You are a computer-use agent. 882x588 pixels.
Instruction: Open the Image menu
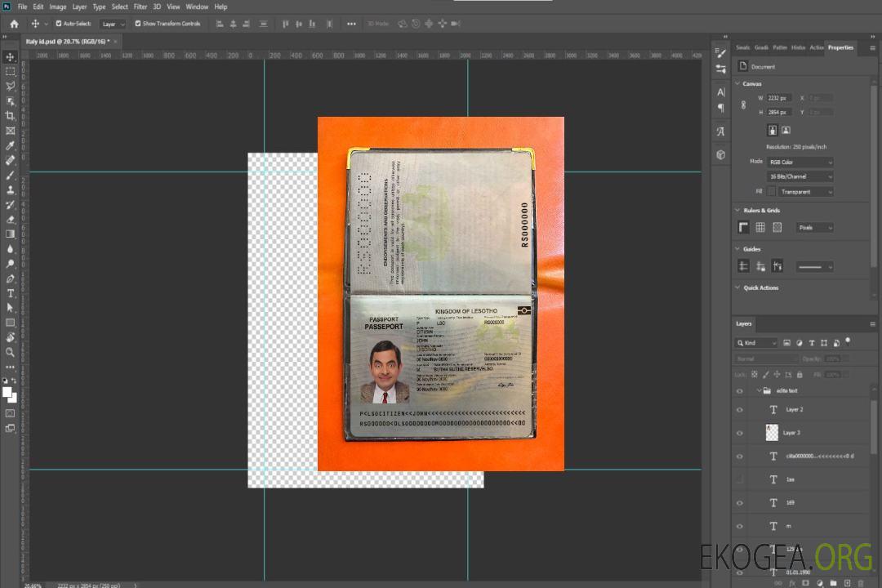pos(57,7)
